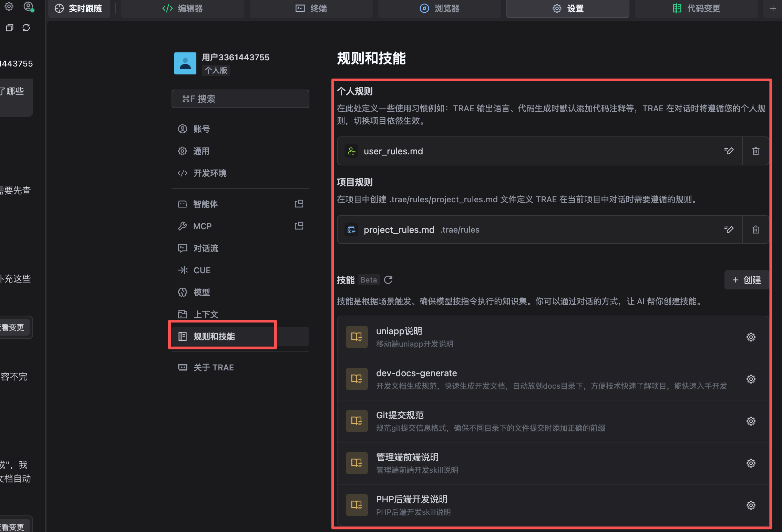Refresh the skills list

pos(388,280)
